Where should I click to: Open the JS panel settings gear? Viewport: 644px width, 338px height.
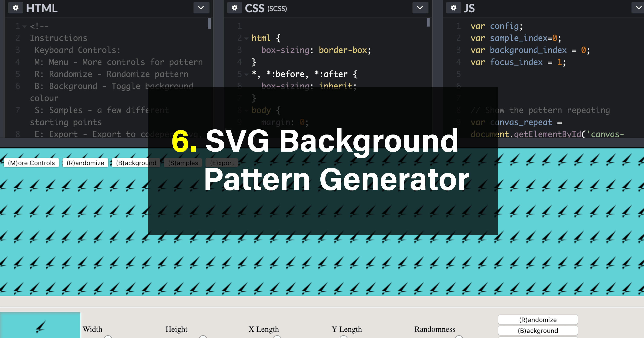453,8
